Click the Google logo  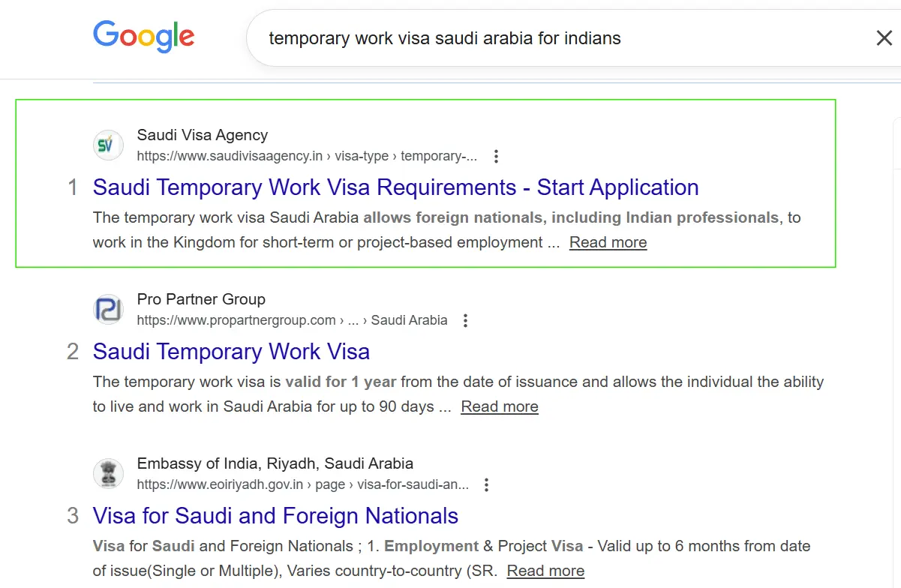pyautogui.click(x=143, y=37)
